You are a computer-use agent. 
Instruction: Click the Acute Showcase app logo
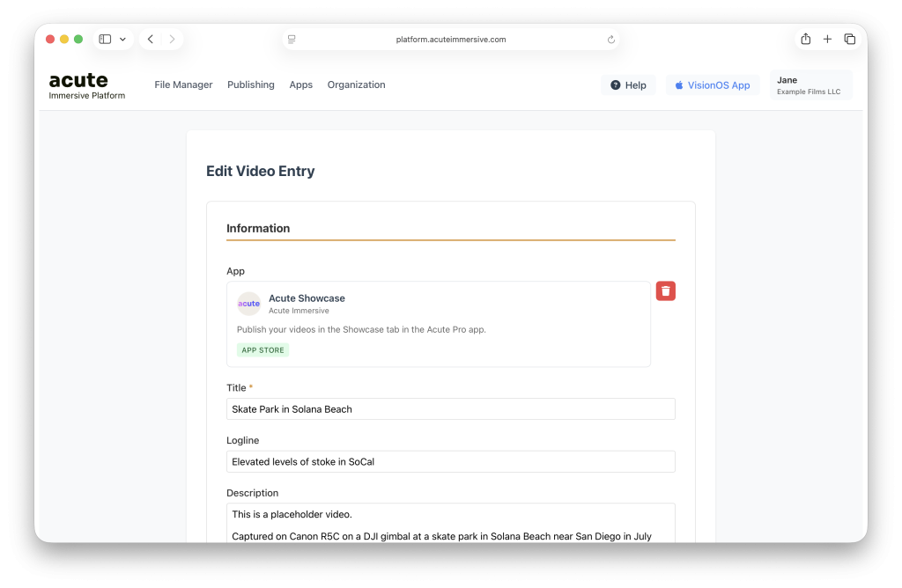(x=249, y=304)
